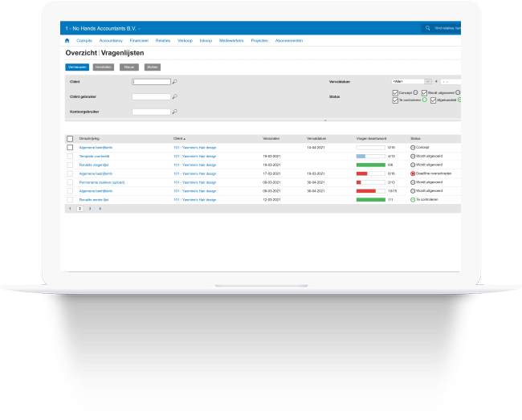522x420 pixels.
Task: Open the lookup magnifier next to Kantoorgebruiker
Action: point(174,112)
